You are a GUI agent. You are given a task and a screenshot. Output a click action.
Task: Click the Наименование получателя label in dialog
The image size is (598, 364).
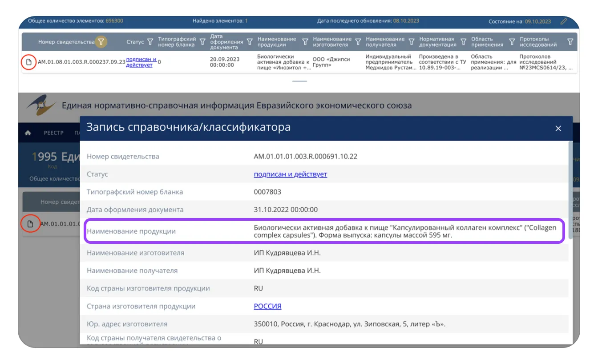pyautogui.click(x=132, y=271)
